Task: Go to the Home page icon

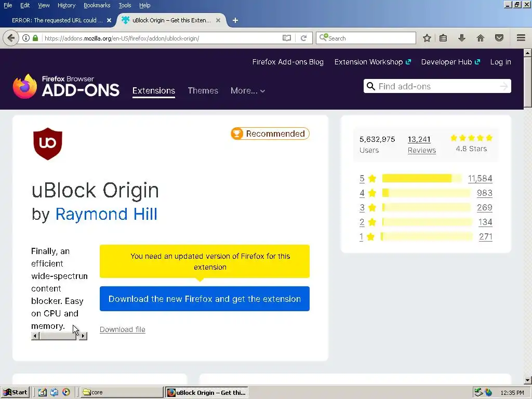Action: click(481, 38)
